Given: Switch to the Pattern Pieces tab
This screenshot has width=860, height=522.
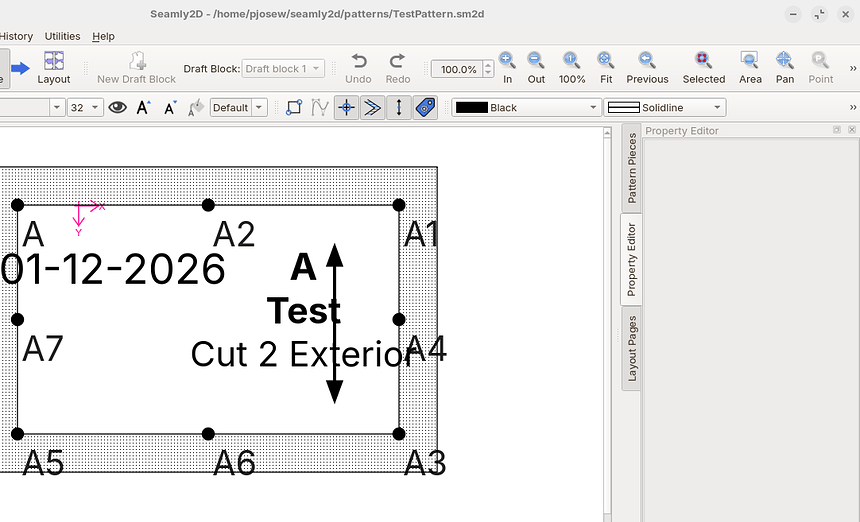Looking at the screenshot, I should point(632,167).
